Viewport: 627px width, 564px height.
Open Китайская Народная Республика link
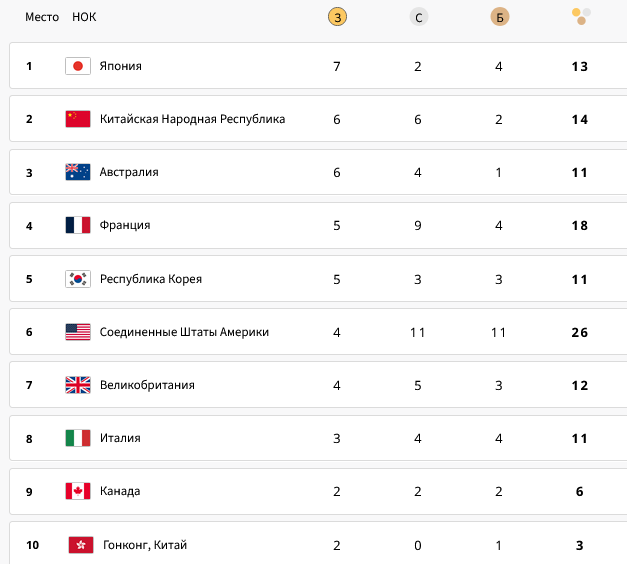tap(192, 119)
